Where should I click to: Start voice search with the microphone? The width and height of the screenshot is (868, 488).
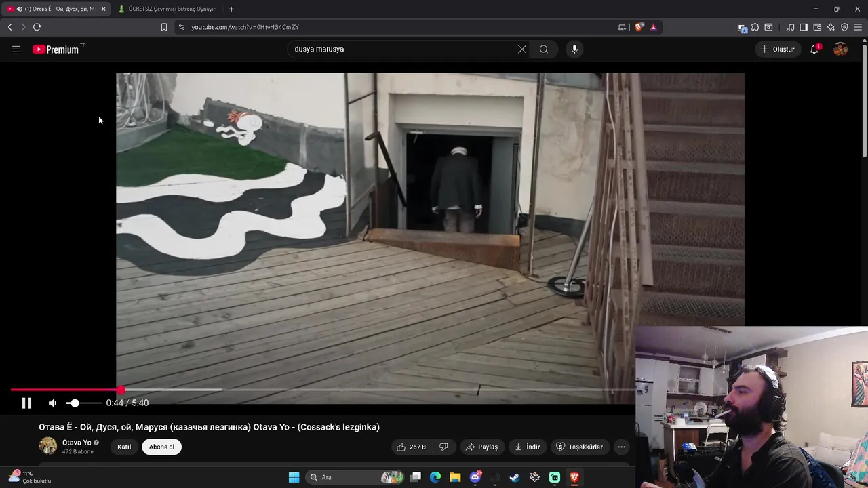coord(574,49)
